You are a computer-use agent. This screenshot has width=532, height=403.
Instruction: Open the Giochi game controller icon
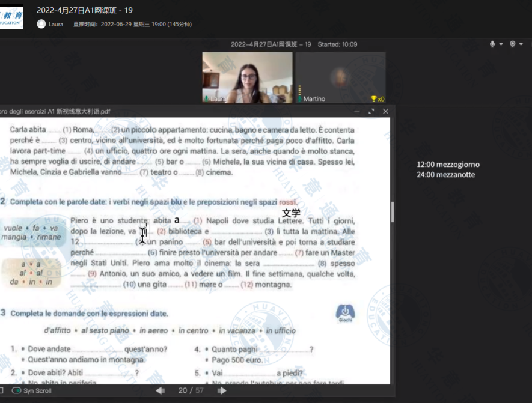(346, 313)
